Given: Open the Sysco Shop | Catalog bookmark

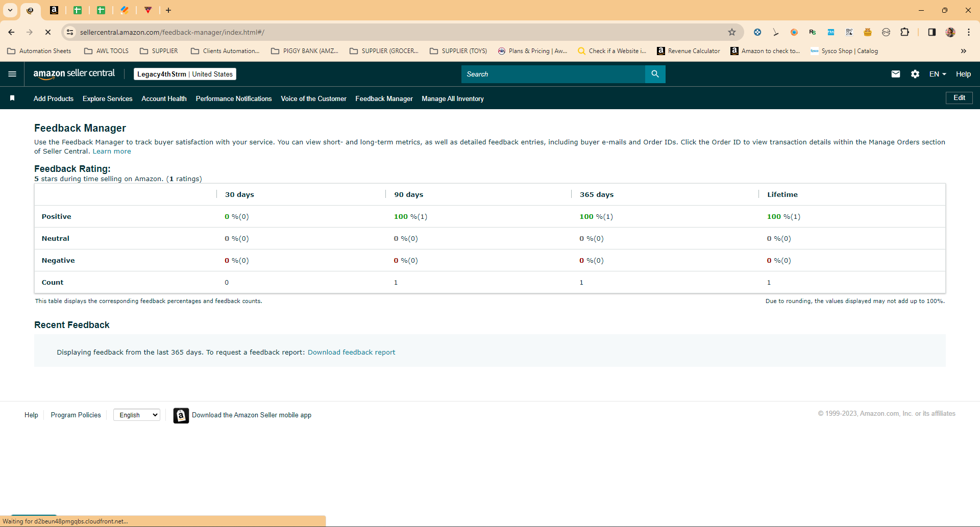Looking at the screenshot, I should pyautogui.click(x=844, y=51).
